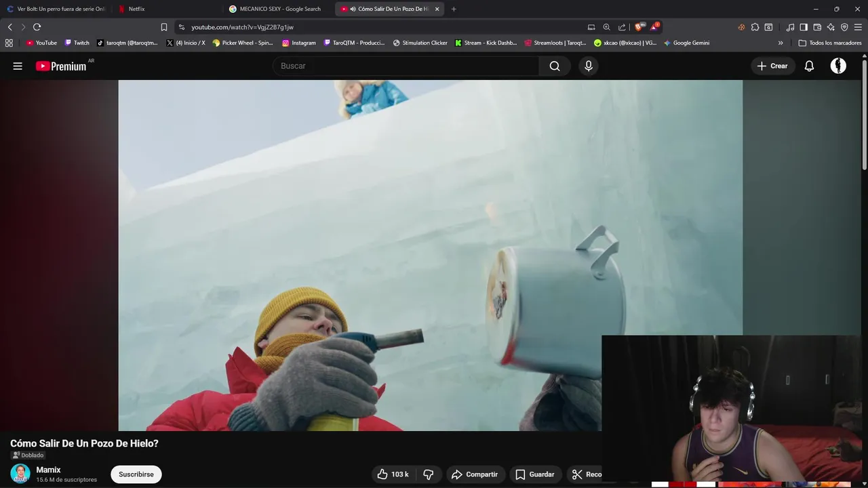Open the browser main menu
Viewport: 868px width, 488px height.
tap(858, 27)
